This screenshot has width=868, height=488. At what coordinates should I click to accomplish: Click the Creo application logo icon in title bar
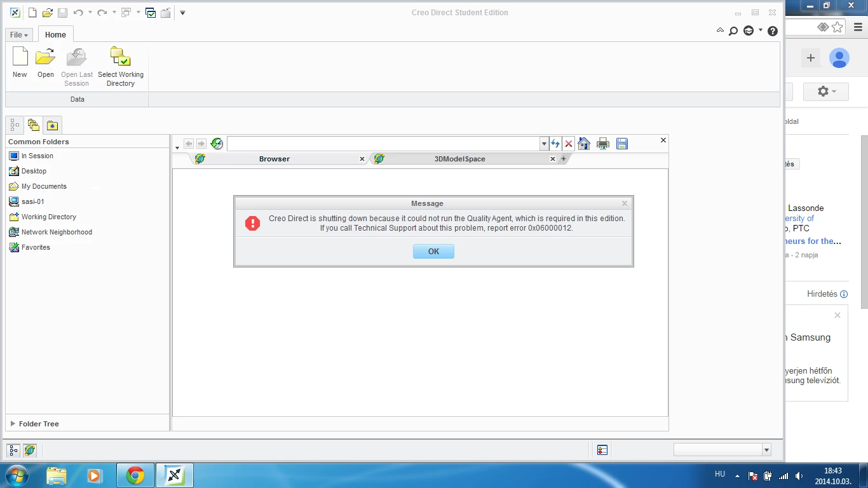tap(15, 13)
